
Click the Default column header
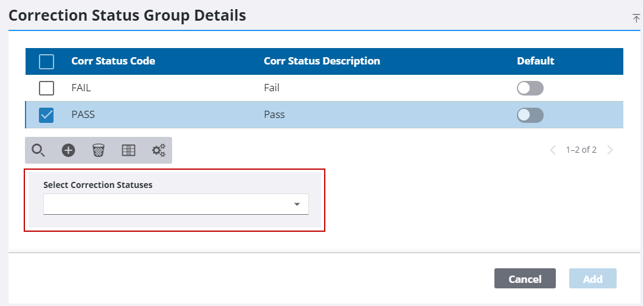tap(535, 61)
